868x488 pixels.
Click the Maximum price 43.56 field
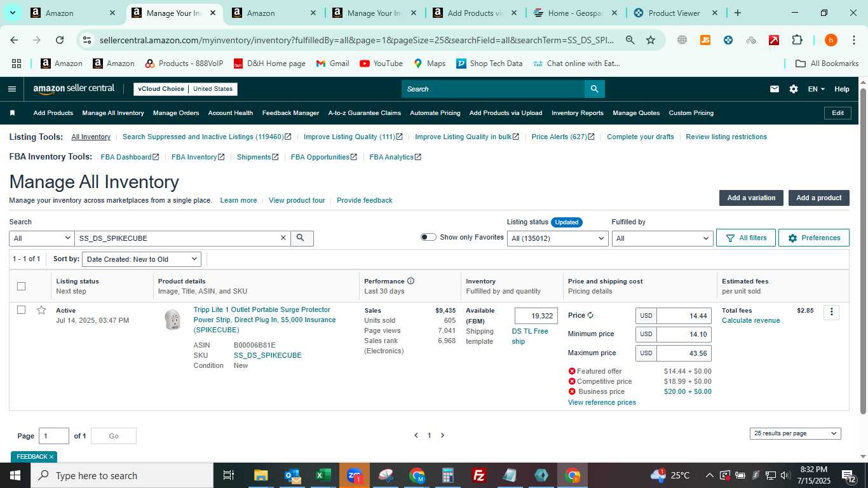(684, 353)
